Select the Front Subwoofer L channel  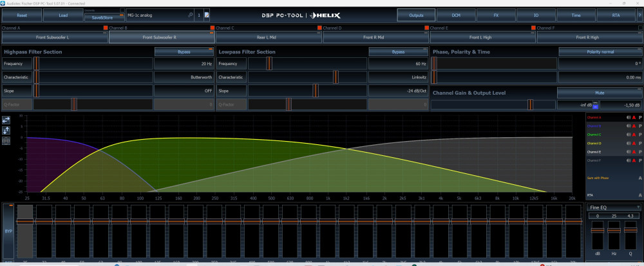(x=55, y=37)
